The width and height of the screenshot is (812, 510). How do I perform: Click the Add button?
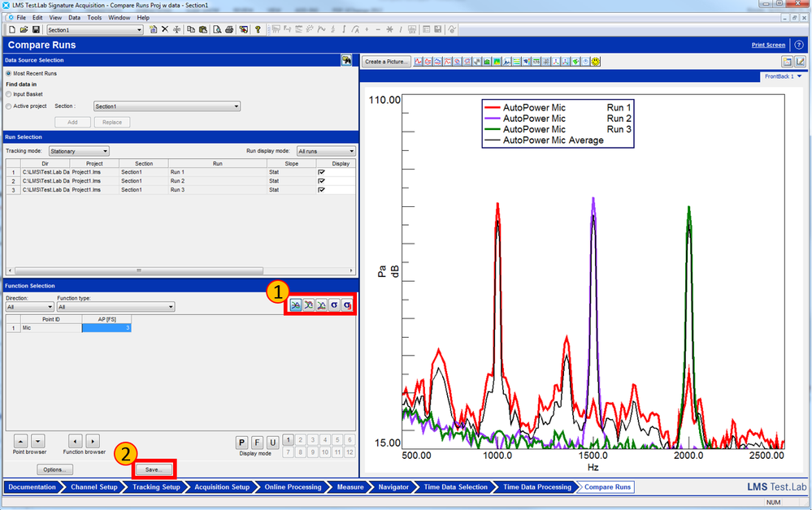[x=72, y=122]
